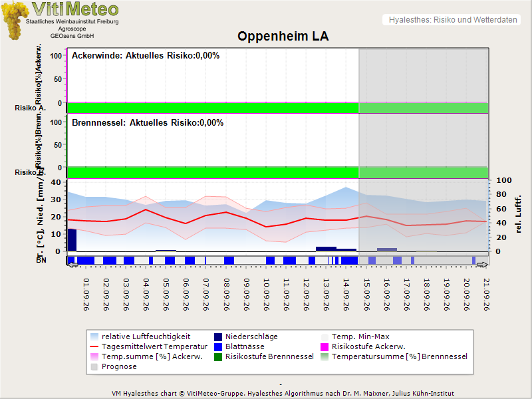Click the grey 'Prognose' legend swatch
532x399 pixels.
94,367
